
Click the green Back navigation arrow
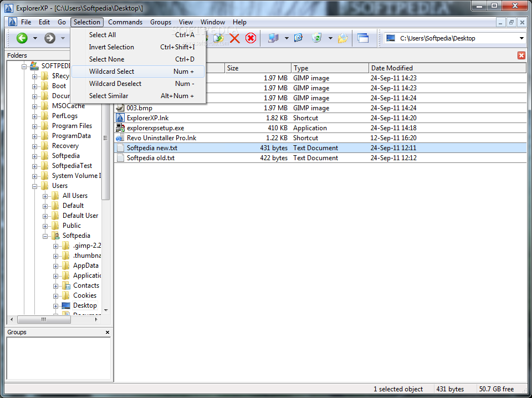coord(22,38)
